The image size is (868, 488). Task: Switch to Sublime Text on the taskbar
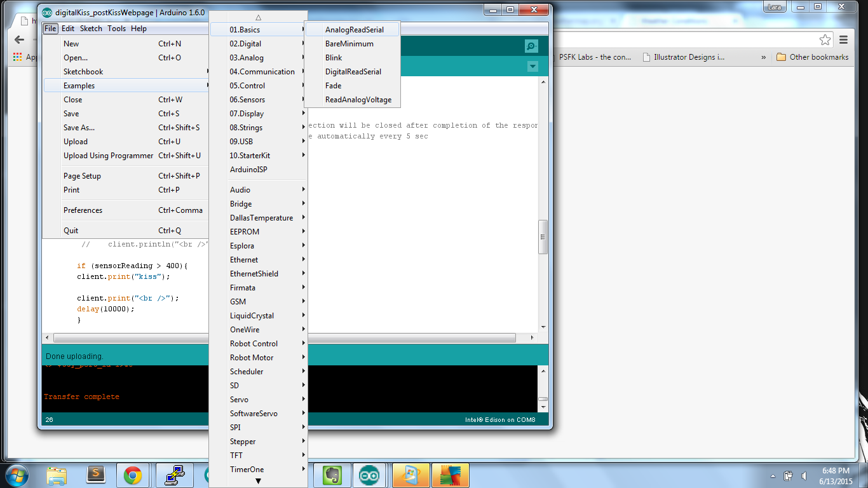pyautogui.click(x=96, y=475)
